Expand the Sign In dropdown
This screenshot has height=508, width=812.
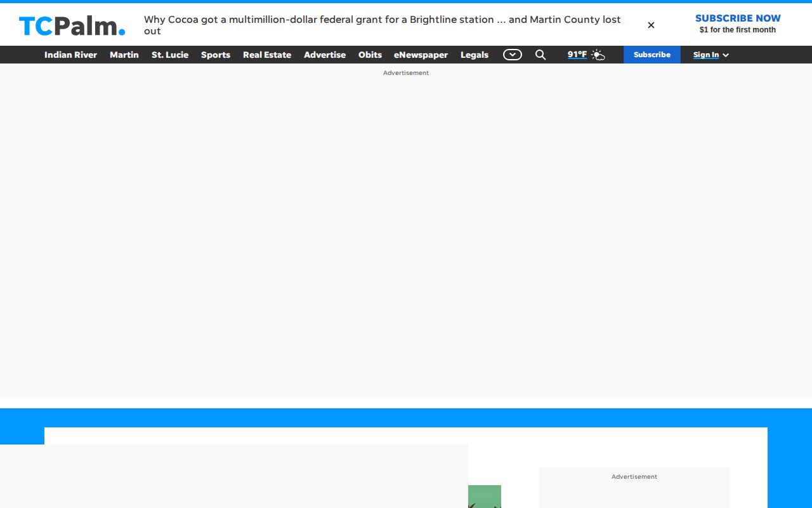click(711, 55)
